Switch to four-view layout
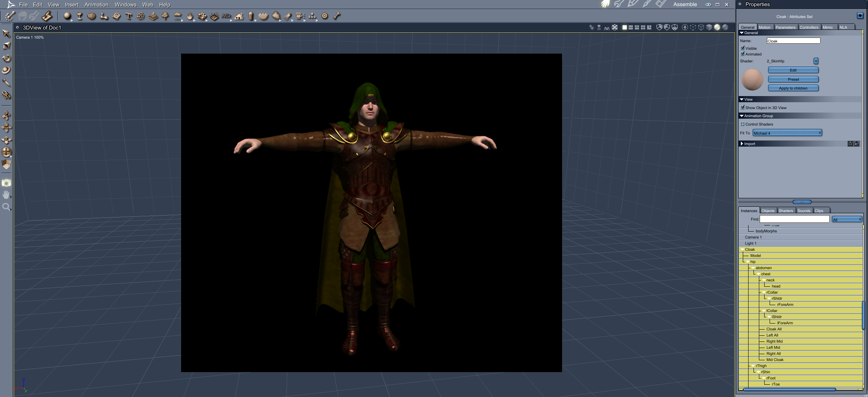 (x=643, y=28)
